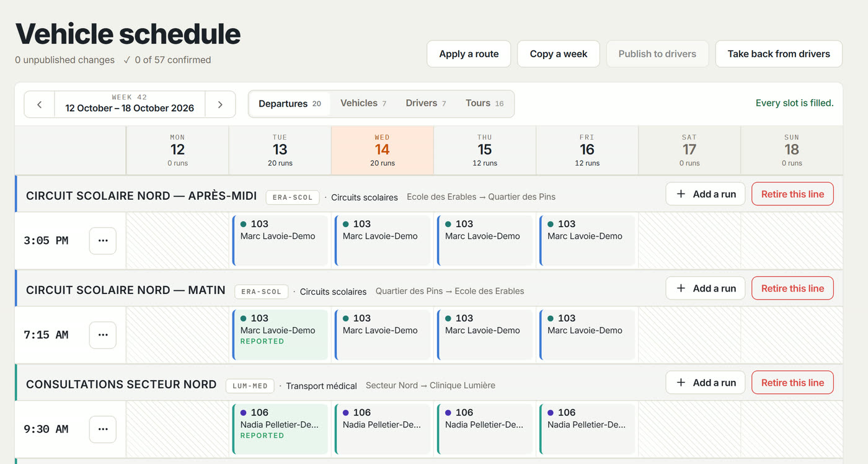The width and height of the screenshot is (868, 464).
Task: Click Take back from drivers button
Action: [x=779, y=54]
